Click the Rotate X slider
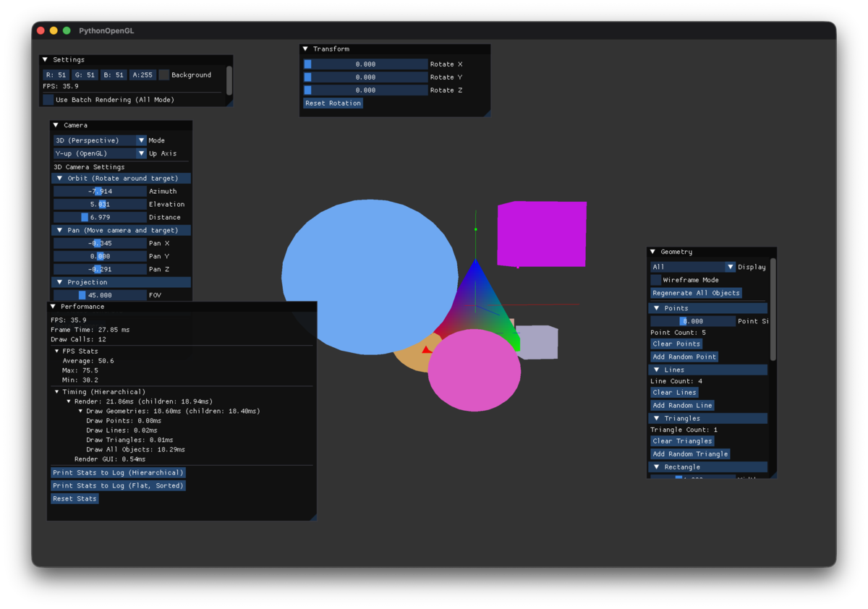This screenshot has width=868, height=609. [365, 64]
